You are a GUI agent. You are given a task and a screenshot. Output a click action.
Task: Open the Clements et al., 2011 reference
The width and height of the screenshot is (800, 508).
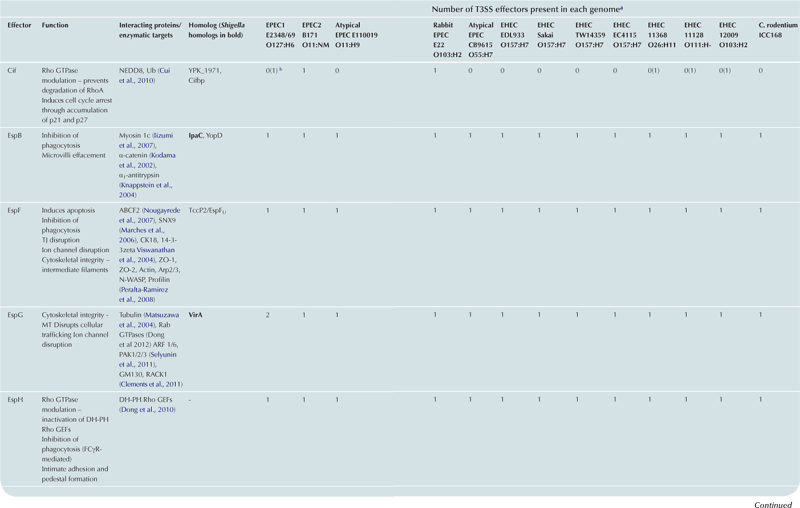pos(150,384)
